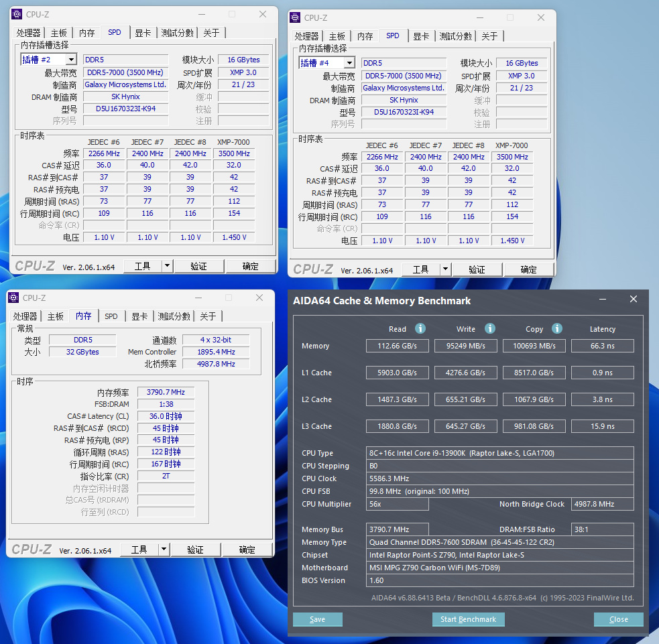
Task: Close the AIDA64 window with the X
Action: [634, 299]
